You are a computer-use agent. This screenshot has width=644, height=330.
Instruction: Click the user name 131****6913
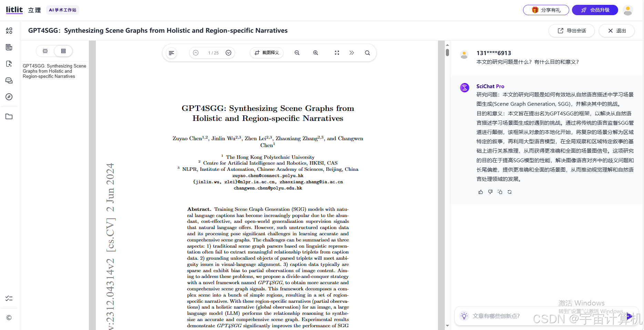tap(493, 53)
